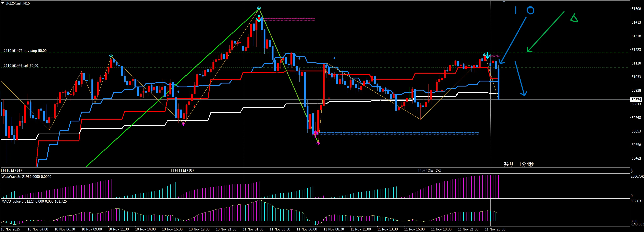Click the 11月12日 (水) date separator label
644x232 pixels.
(429, 170)
